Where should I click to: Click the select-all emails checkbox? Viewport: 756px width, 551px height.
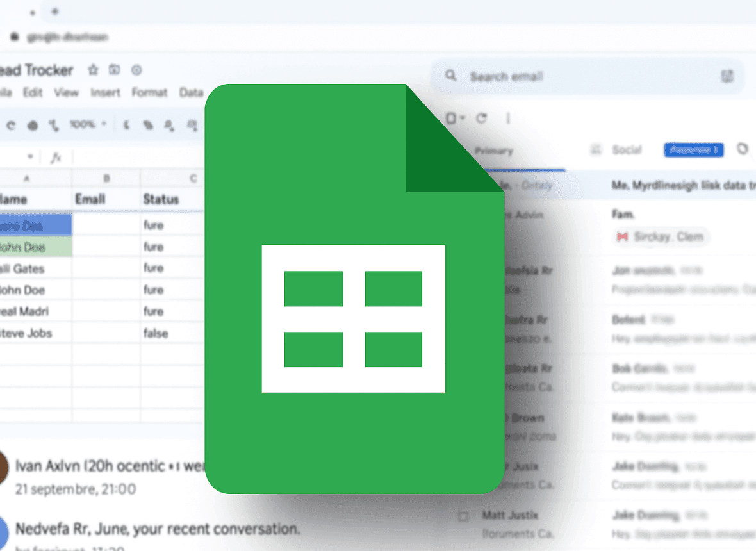450,117
